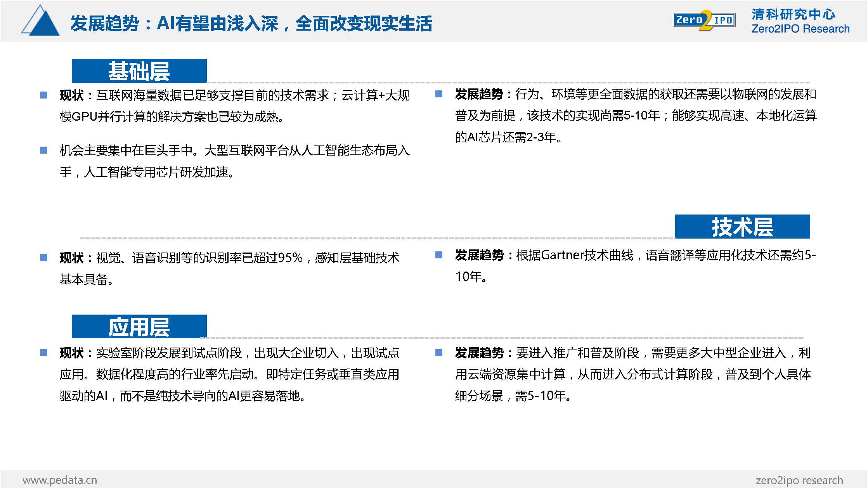The image size is (868, 488).
Task: Click bullet square before Gartner技术曲线 paragraph
Action: click(x=439, y=255)
